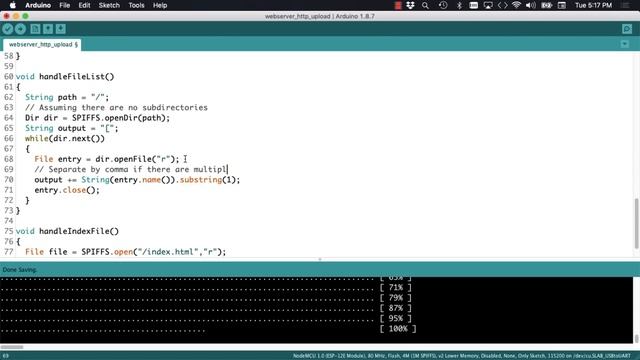Click the 'void handleIndexFile()' line

67,231
